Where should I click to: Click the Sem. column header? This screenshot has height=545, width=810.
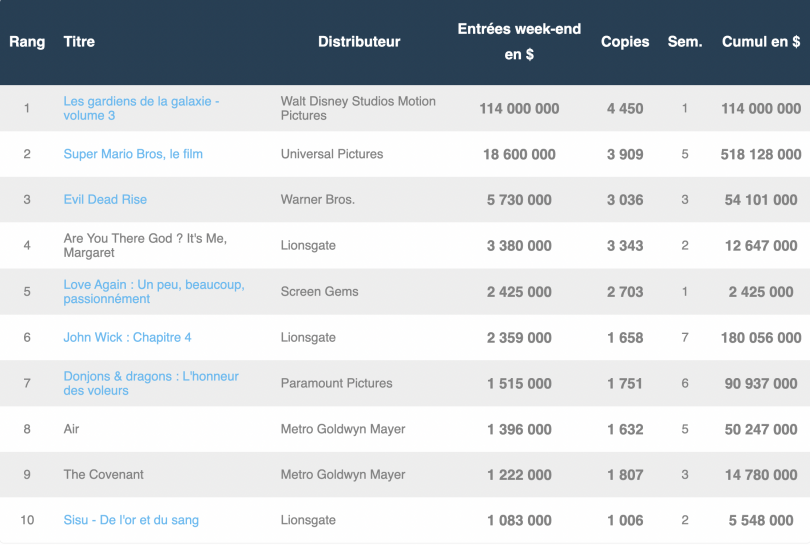click(x=685, y=42)
